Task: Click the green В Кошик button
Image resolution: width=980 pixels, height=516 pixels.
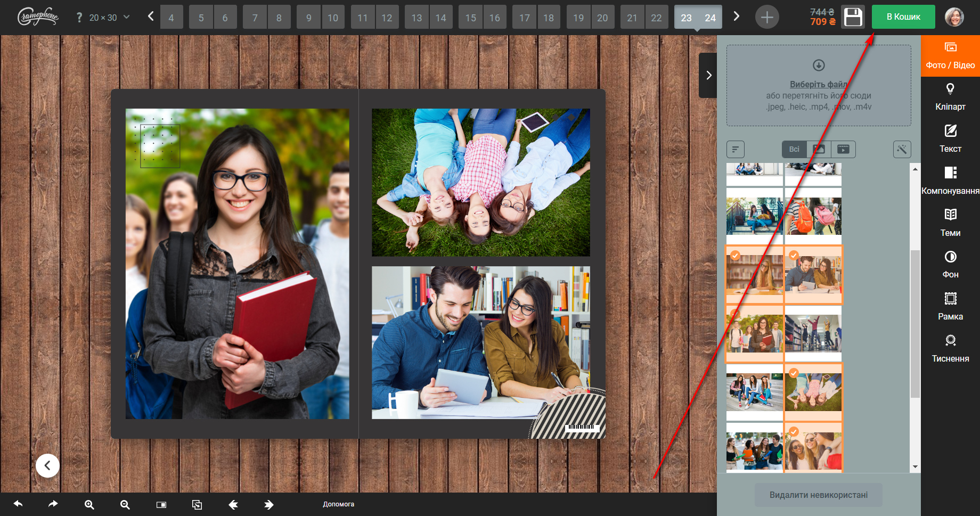Action: pyautogui.click(x=903, y=17)
